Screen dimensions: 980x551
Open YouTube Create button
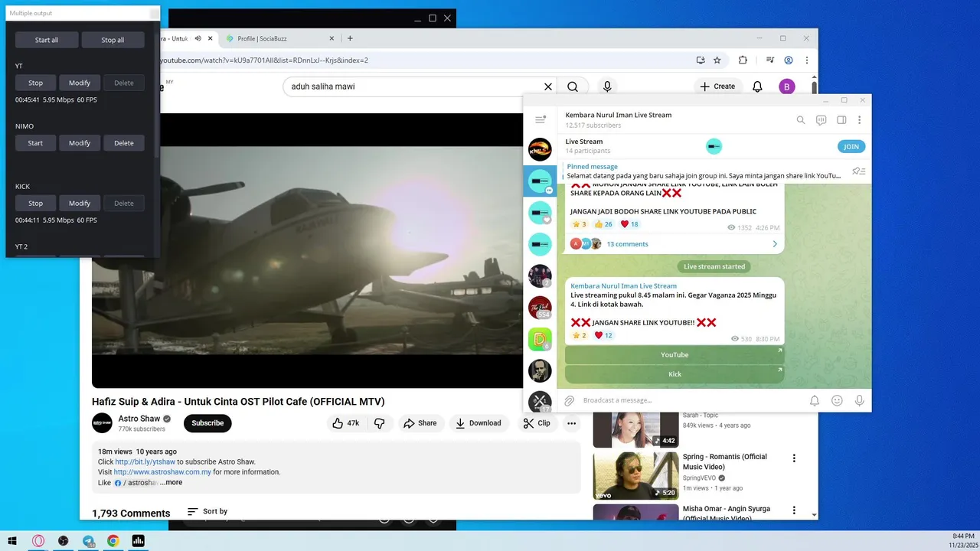tap(718, 86)
